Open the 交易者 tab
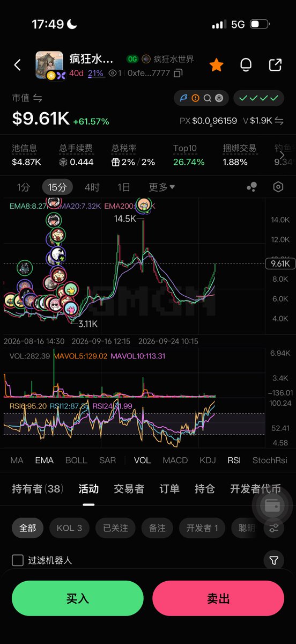This screenshot has width=296, height=644. point(129,489)
